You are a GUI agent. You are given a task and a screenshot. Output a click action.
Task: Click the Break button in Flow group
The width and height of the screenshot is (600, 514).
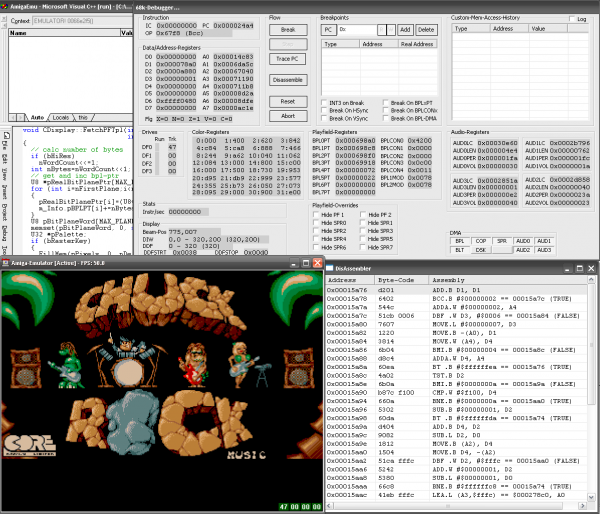pos(288,29)
